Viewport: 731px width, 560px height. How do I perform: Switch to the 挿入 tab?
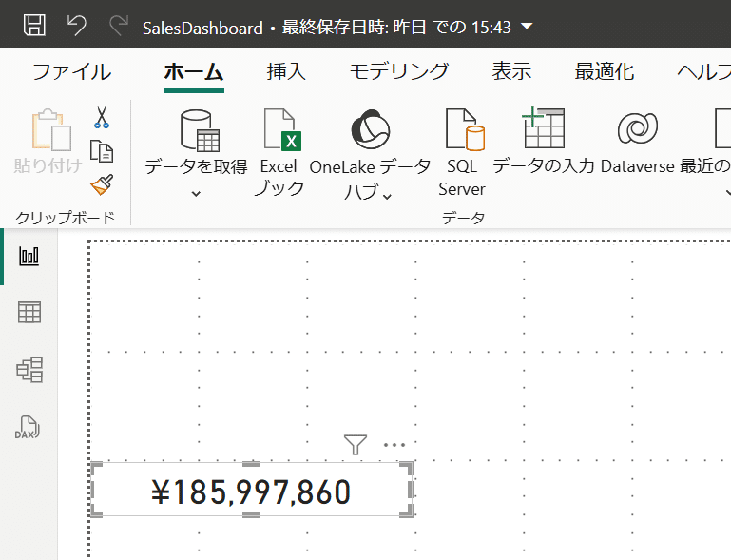coord(286,72)
